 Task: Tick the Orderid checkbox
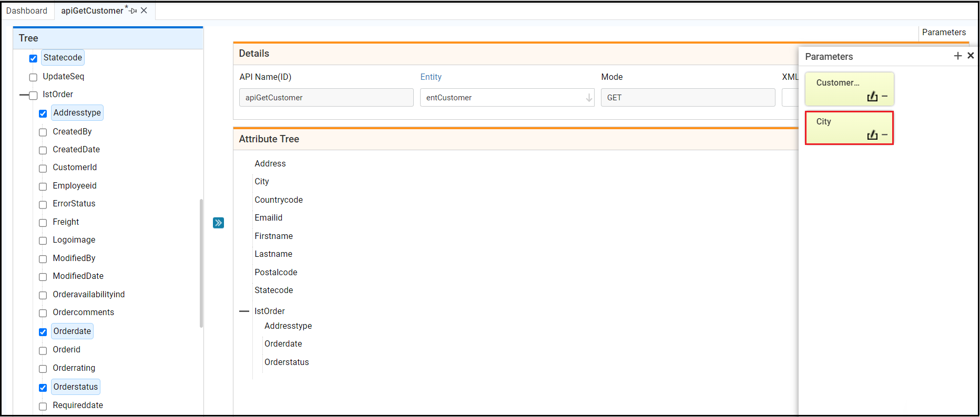(43, 350)
